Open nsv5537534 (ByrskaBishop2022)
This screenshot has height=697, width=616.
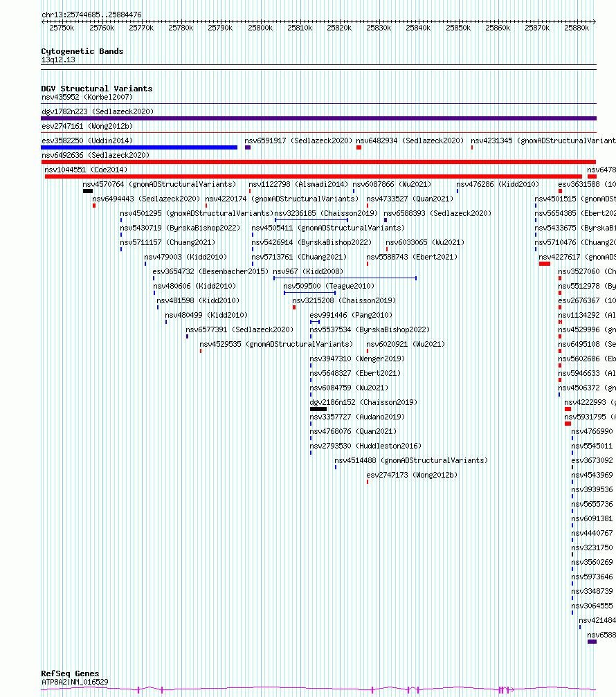[370, 329]
